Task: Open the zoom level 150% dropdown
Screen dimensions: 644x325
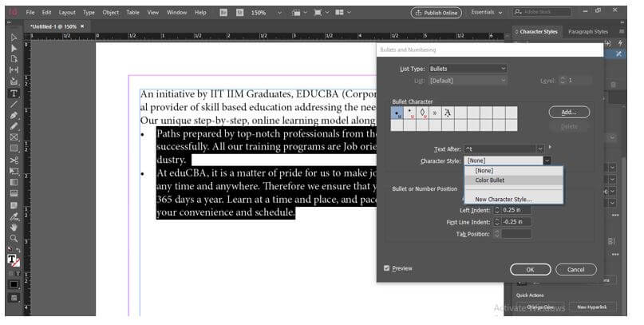Action: pyautogui.click(x=279, y=13)
